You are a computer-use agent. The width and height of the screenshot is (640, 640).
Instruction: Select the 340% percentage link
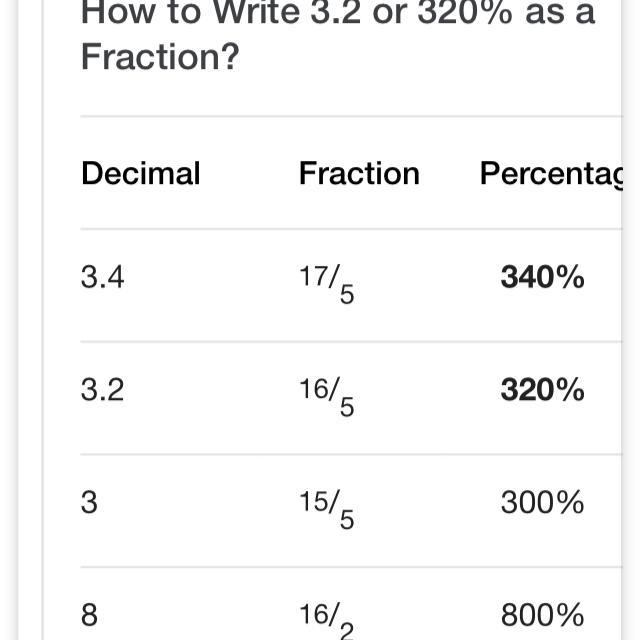click(542, 277)
